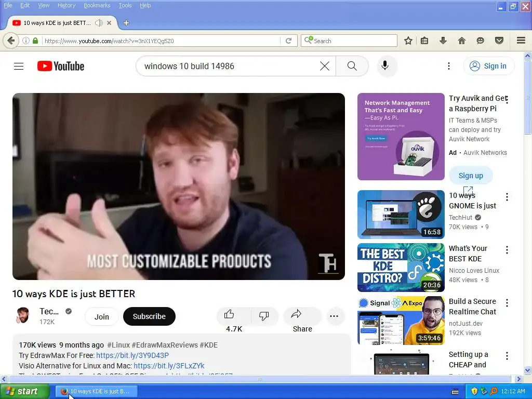The image size is (532, 399).
Task: Click the vertical scrollbar down arrow
Action: point(528,370)
